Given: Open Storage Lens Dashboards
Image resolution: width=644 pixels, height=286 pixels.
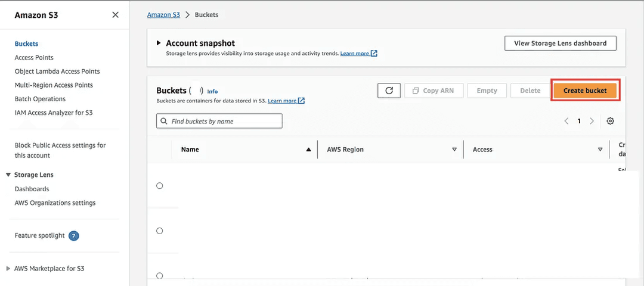Looking at the screenshot, I should tap(32, 189).
